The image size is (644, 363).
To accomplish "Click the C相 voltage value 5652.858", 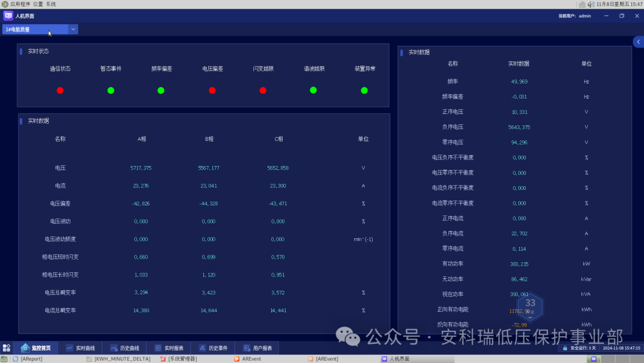I will point(278,168).
